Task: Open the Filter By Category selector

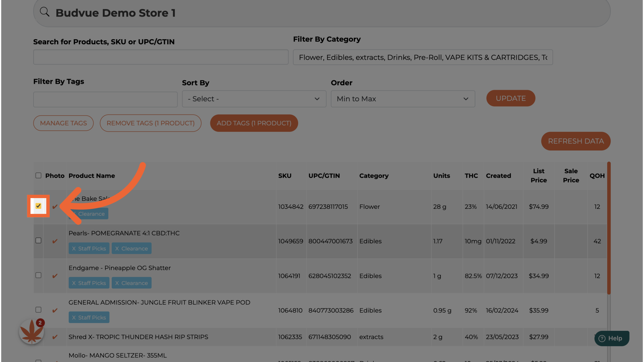Action: tap(423, 57)
